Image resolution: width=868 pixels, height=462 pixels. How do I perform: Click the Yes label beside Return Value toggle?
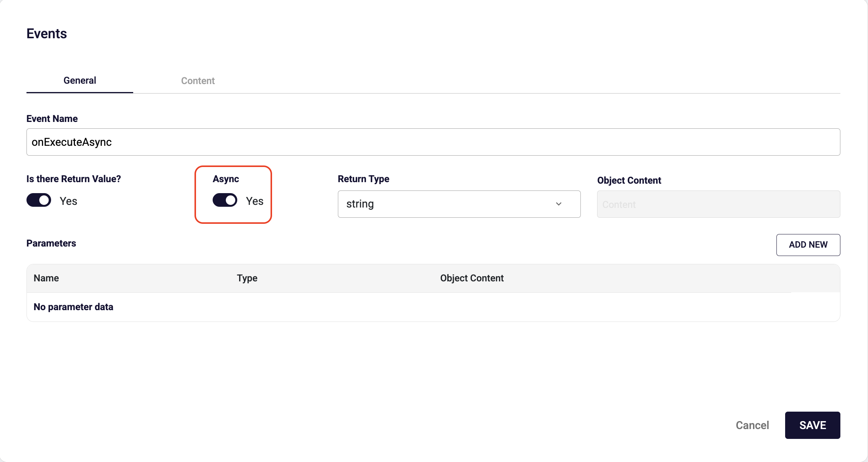(x=68, y=201)
